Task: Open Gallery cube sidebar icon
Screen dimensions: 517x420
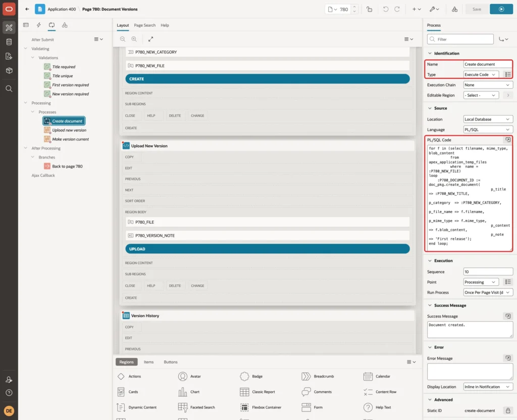Action: [9, 71]
